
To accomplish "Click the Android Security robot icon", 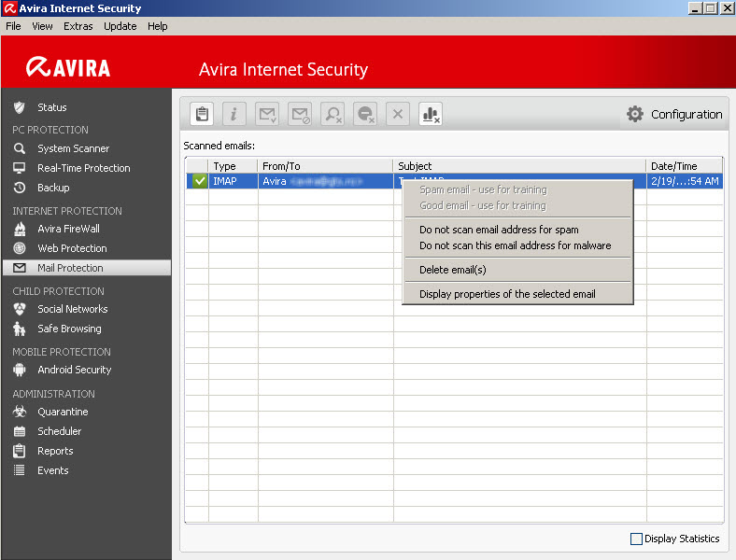I will point(20,370).
